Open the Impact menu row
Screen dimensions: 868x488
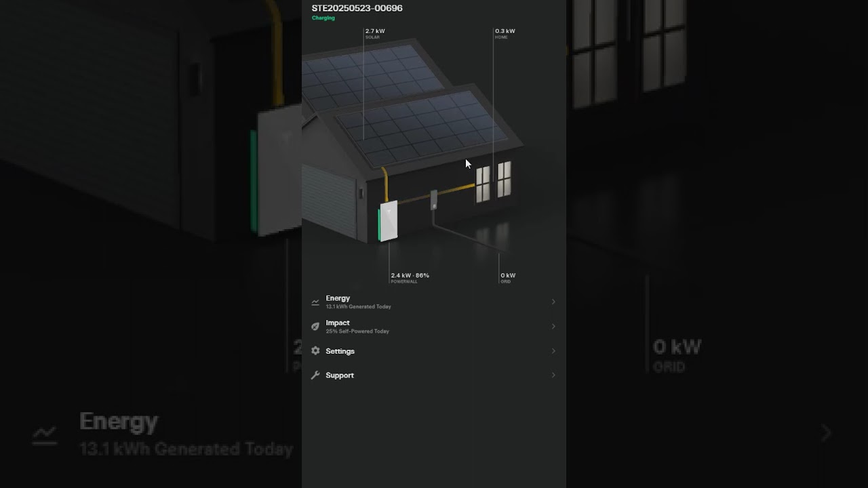[x=433, y=327]
